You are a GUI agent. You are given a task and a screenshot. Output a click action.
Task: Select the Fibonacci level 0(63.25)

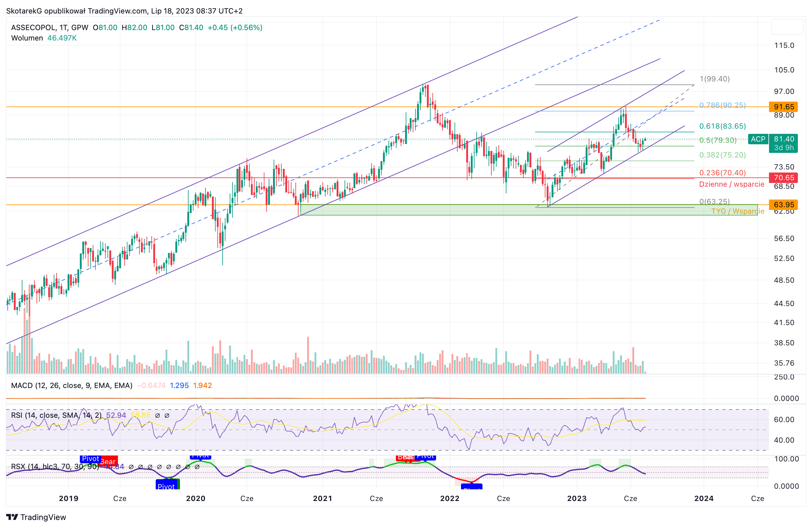(714, 201)
